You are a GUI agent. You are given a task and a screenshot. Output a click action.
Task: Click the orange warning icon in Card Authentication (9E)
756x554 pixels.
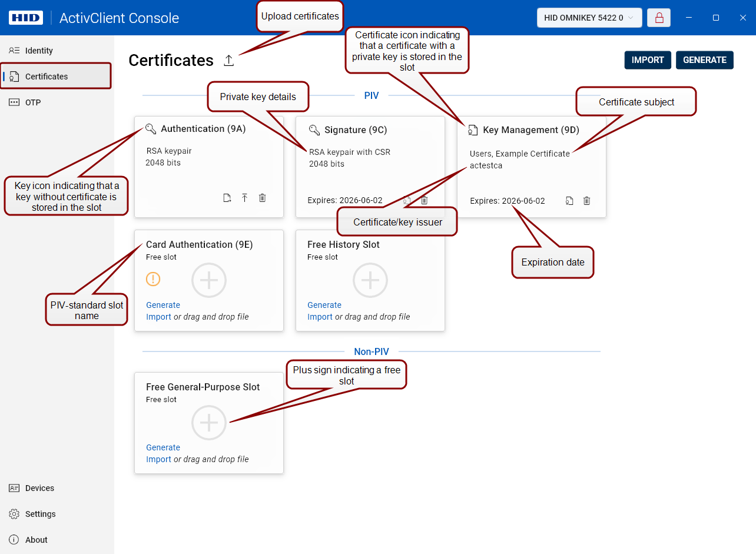(x=153, y=279)
